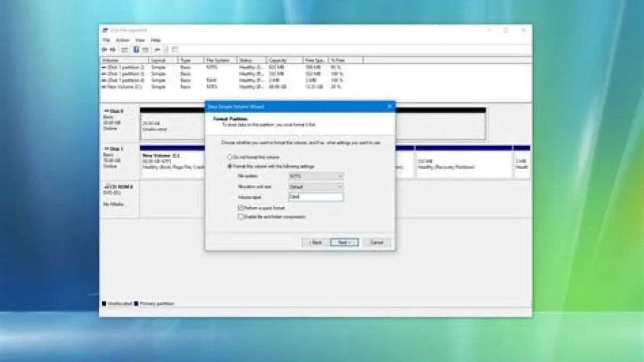The height and width of the screenshot is (362, 644).
Task: Open the Action menu
Action: (122, 40)
